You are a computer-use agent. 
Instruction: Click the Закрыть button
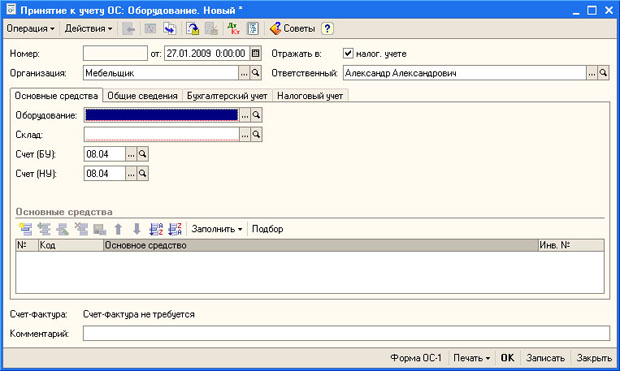point(594,358)
